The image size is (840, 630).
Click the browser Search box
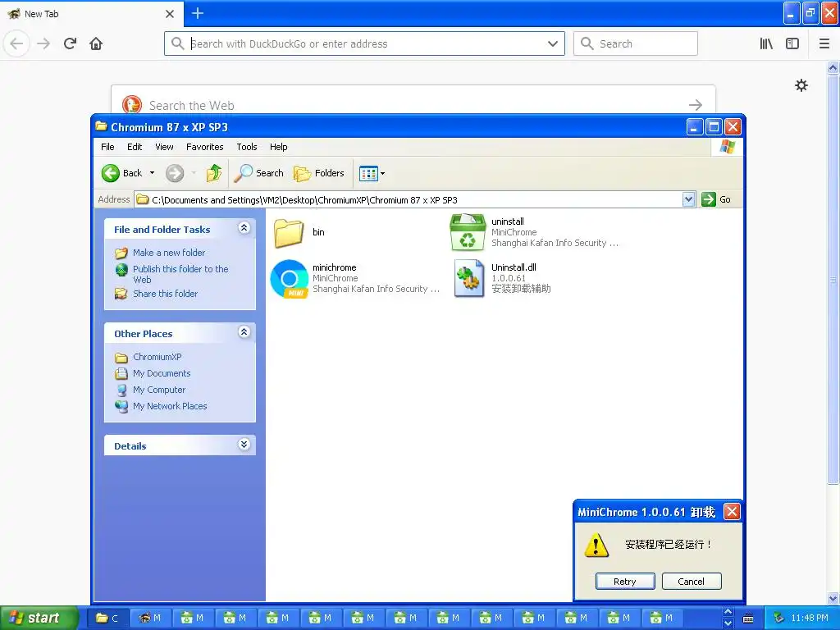pos(636,43)
